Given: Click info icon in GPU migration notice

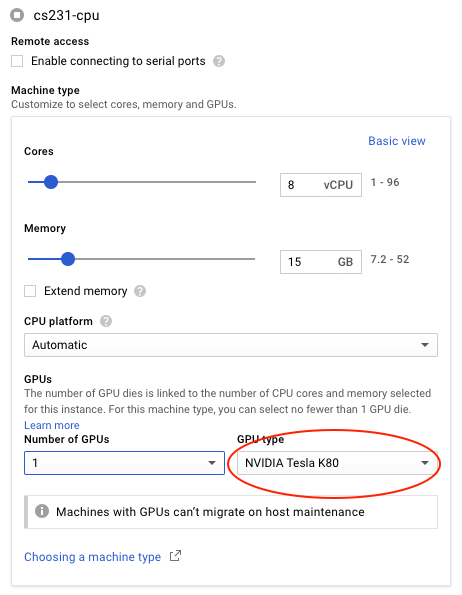Looking at the screenshot, I should (42, 511).
